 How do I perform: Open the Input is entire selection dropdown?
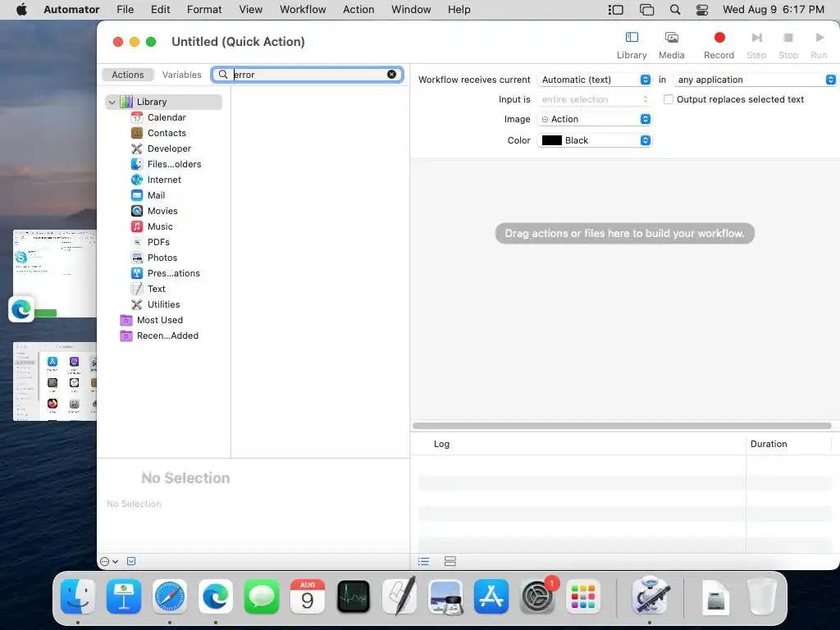(594, 99)
